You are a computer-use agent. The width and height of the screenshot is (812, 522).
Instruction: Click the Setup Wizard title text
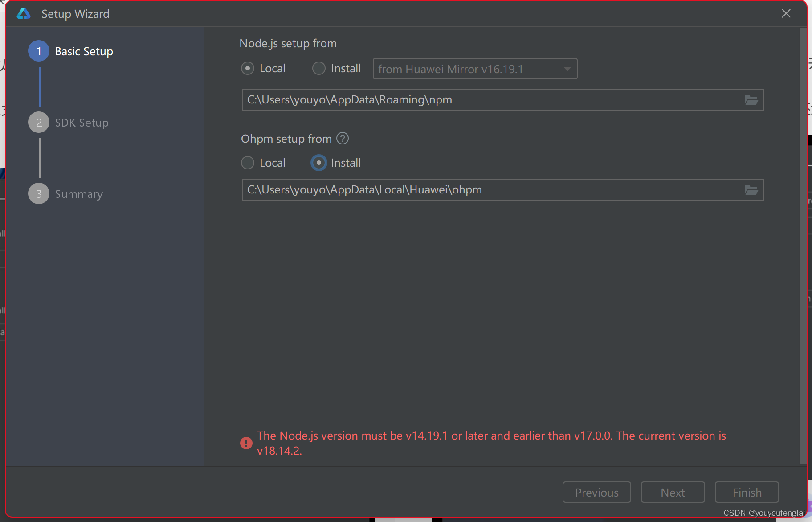tap(75, 14)
